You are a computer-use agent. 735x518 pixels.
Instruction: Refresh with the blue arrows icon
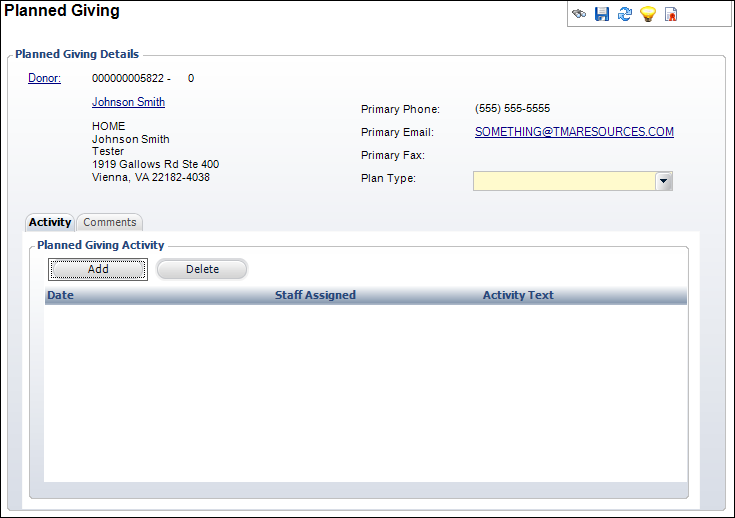pyautogui.click(x=625, y=14)
